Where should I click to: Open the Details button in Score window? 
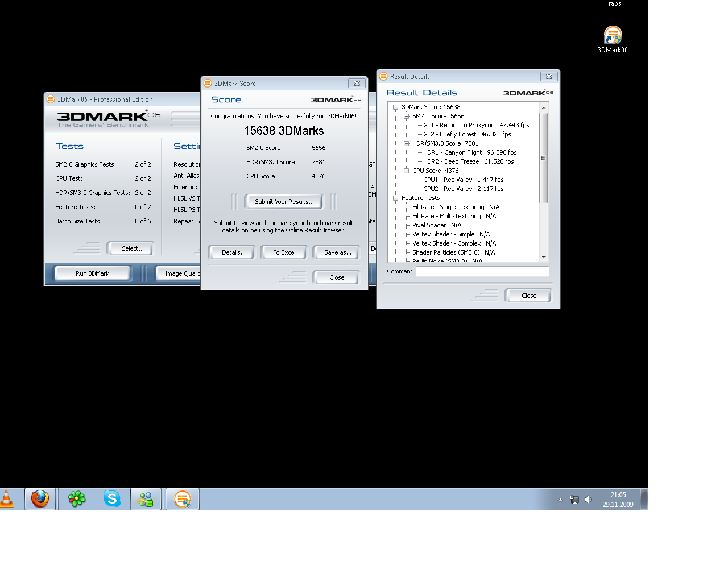[233, 252]
